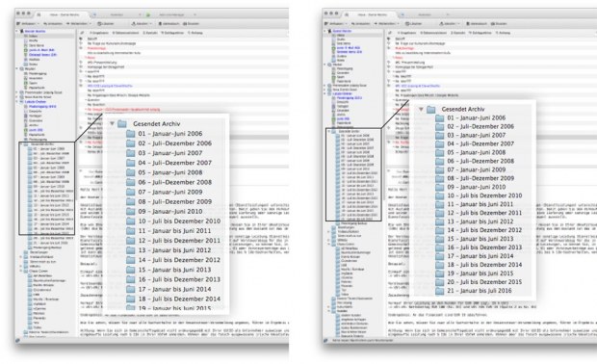Click folder icon of 08 - Juli-Dezember 2009, right callout
Image resolution: width=597 pixels, height=364 pixels.
(440, 178)
